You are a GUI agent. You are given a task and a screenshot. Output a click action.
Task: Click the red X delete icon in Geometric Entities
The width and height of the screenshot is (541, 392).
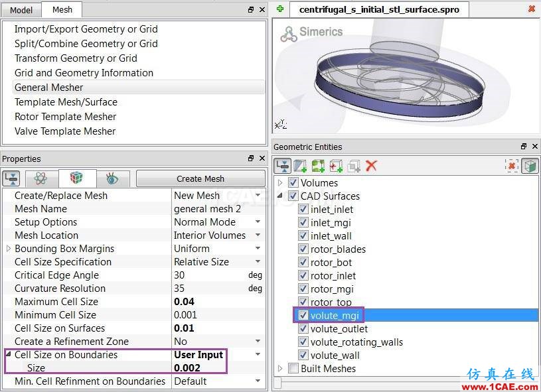371,166
